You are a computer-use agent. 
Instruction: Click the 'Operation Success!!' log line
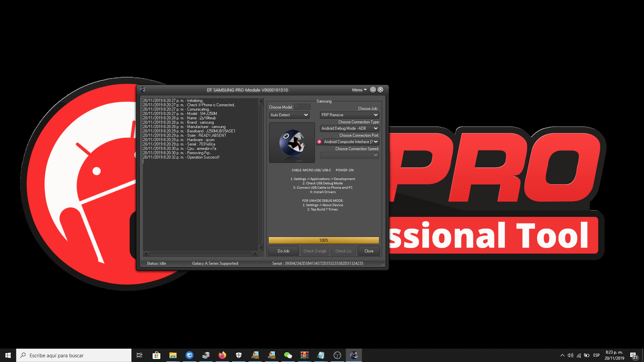pyautogui.click(x=181, y=157)
